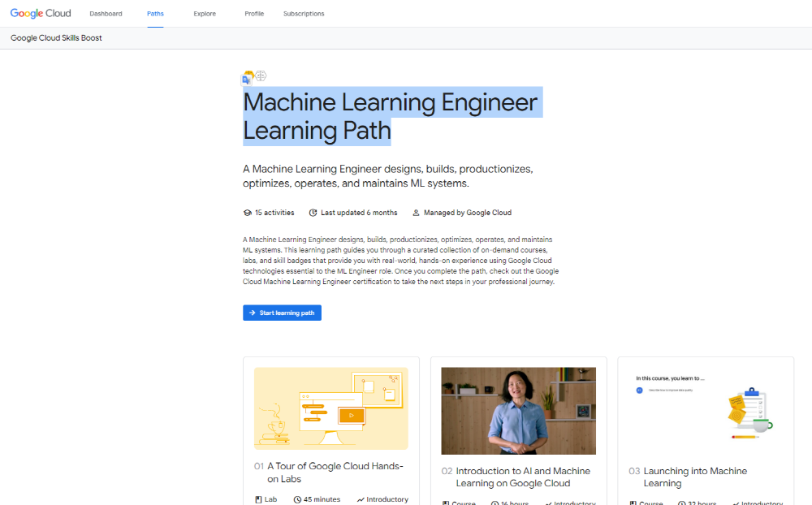
Task: Switch to the Paths tab
Action: [155, 14]
